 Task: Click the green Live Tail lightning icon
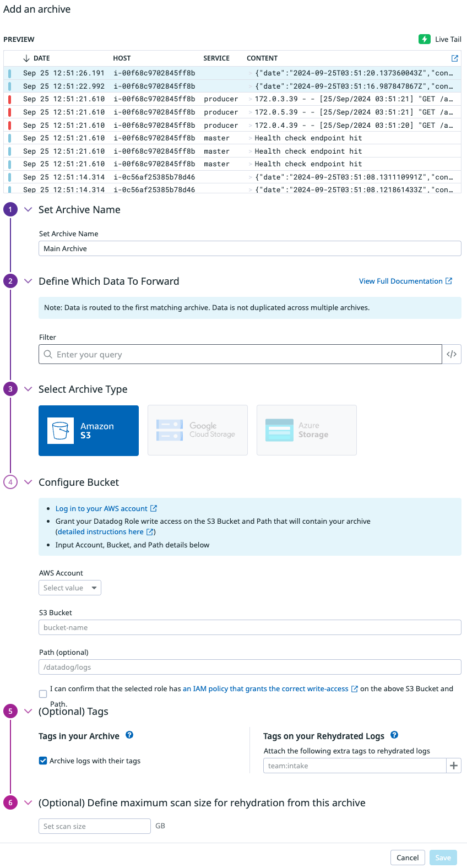point(424,39)
